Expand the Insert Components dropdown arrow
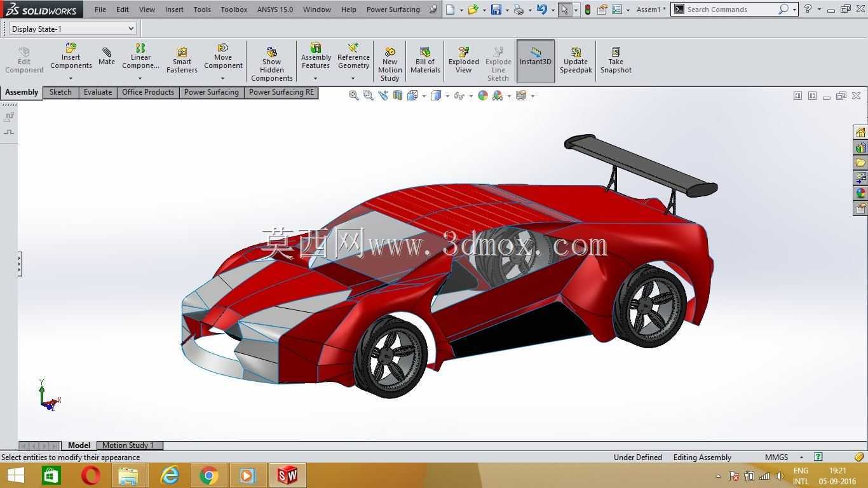The height and width of the screenshot is (488, 868). click(x=71, y=79)
